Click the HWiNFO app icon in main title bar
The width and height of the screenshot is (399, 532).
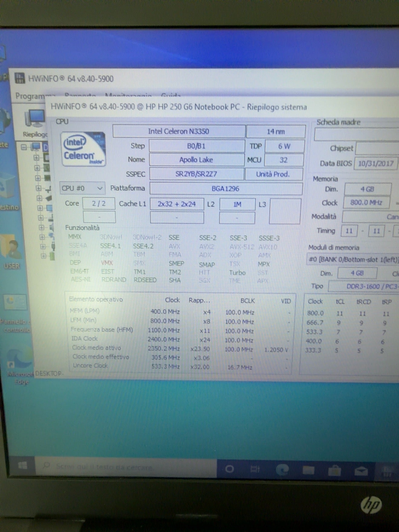tap(20, 78)
